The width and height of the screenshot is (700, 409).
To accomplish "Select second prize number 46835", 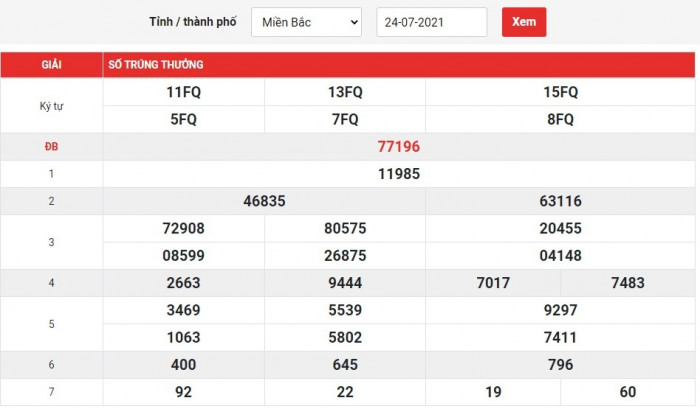I will (x=264, y=201).
